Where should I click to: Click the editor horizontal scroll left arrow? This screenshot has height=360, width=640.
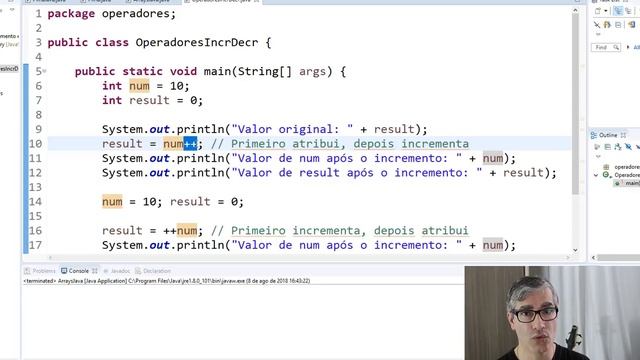point(50,258)
